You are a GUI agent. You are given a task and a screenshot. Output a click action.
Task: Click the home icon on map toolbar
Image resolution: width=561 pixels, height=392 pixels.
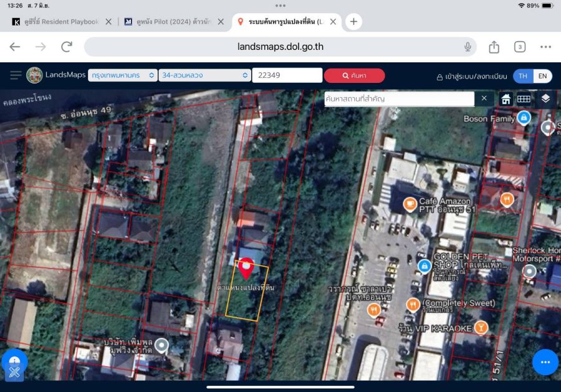pyautogui.click(x=506, y=99)
